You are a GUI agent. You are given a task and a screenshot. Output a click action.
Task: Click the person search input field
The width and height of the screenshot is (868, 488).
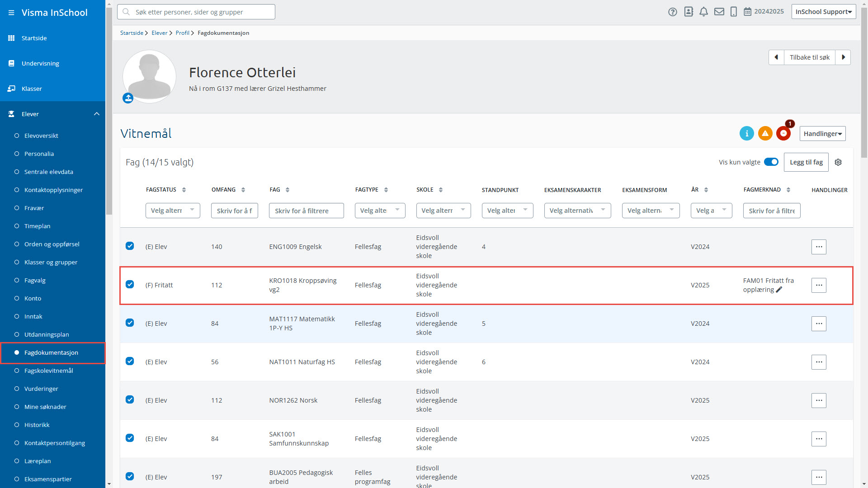pyautogui.click(x=196, y=12)
